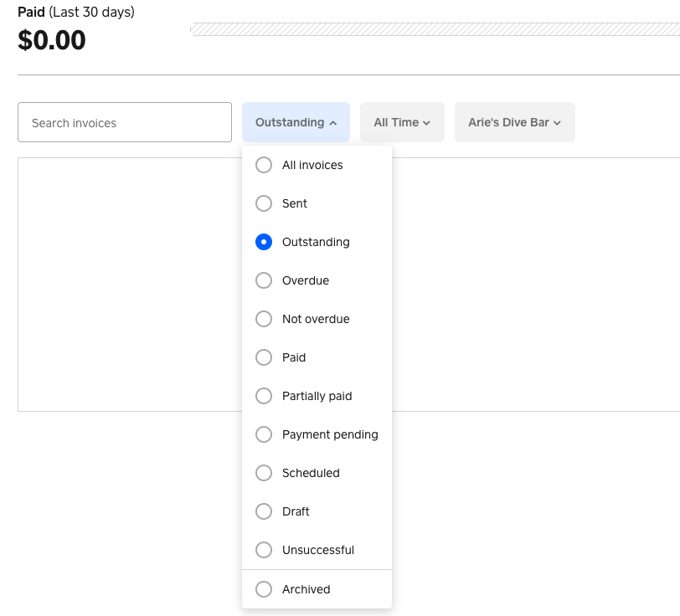680x616 pixels.
Task: Select the All invoices radio option
Action: pos(264,165)
